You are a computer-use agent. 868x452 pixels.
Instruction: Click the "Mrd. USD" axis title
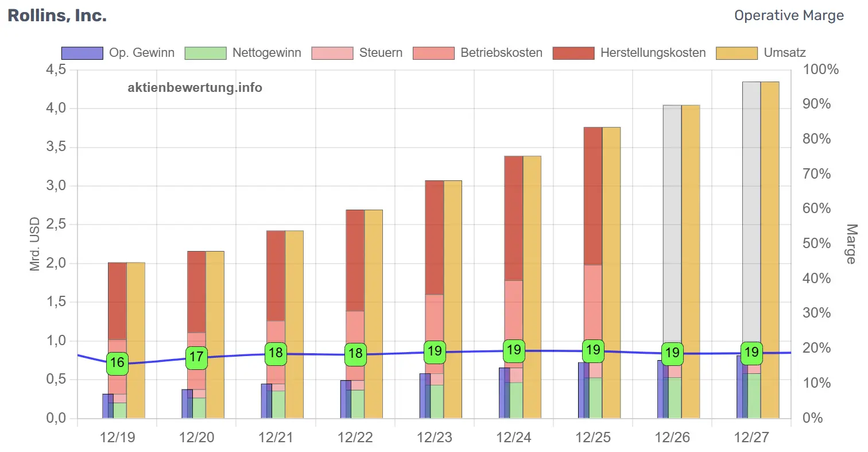coord(35,245)
